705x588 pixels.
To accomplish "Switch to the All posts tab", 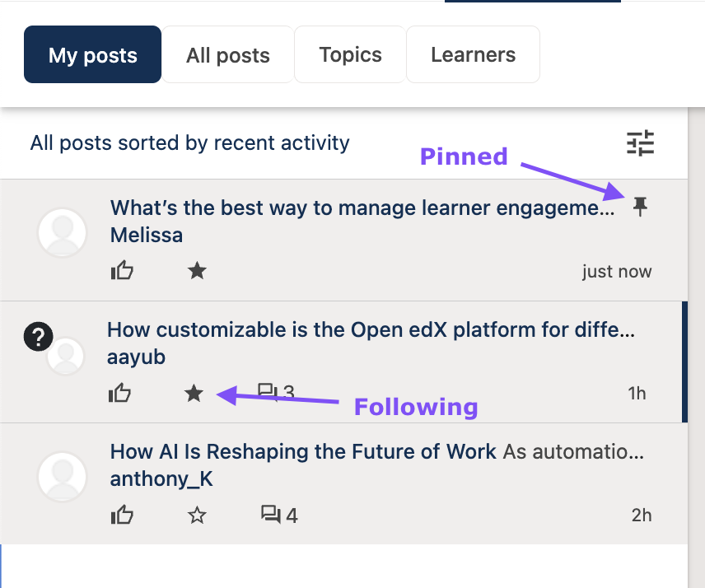I will (228, 55).
